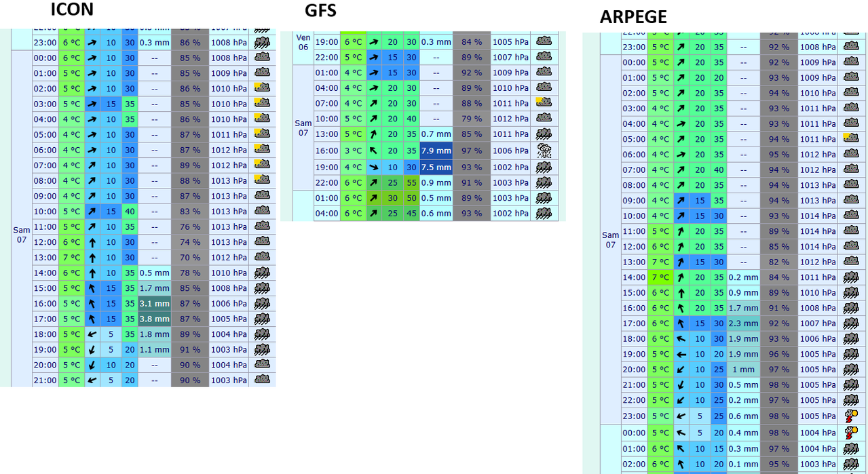Click the north wind arrow in ICON 13:00 row
The width and height of the screenshot is (868, 474).
[x=92, y=257]
